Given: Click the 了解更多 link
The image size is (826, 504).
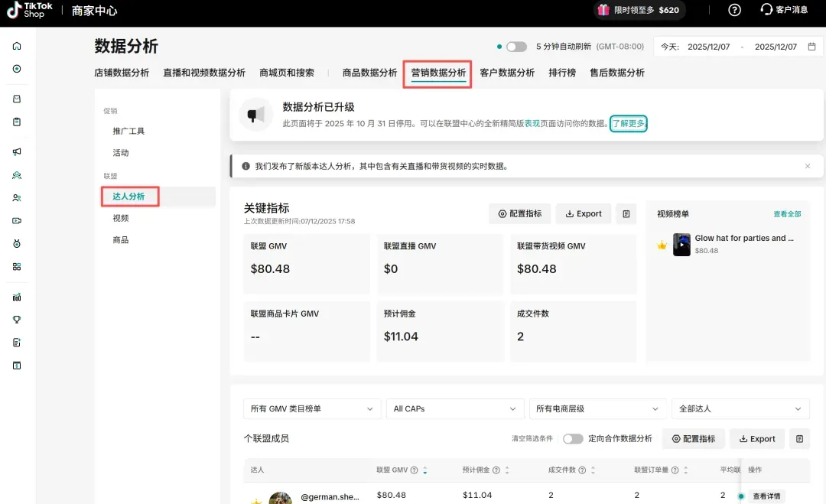Looking at the screenshot, I should click(629, 123).
